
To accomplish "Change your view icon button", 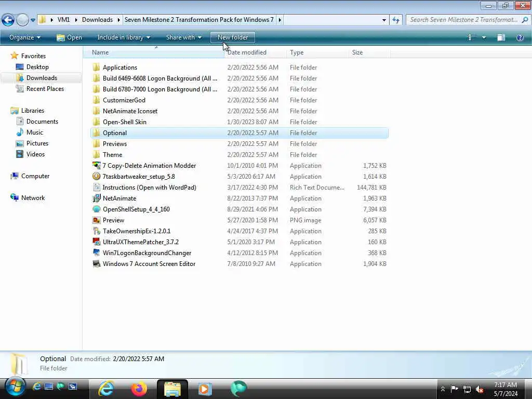I will pyautogui.click(x=470, y=37).
